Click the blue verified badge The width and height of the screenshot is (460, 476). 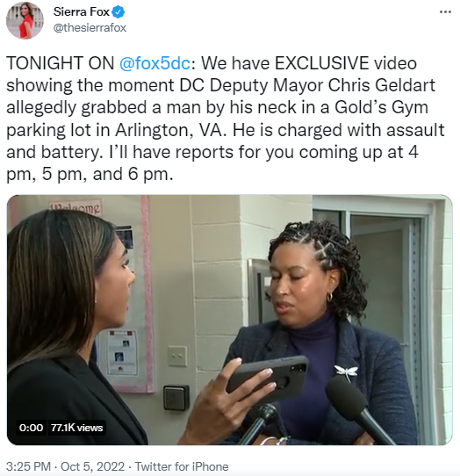119,12
